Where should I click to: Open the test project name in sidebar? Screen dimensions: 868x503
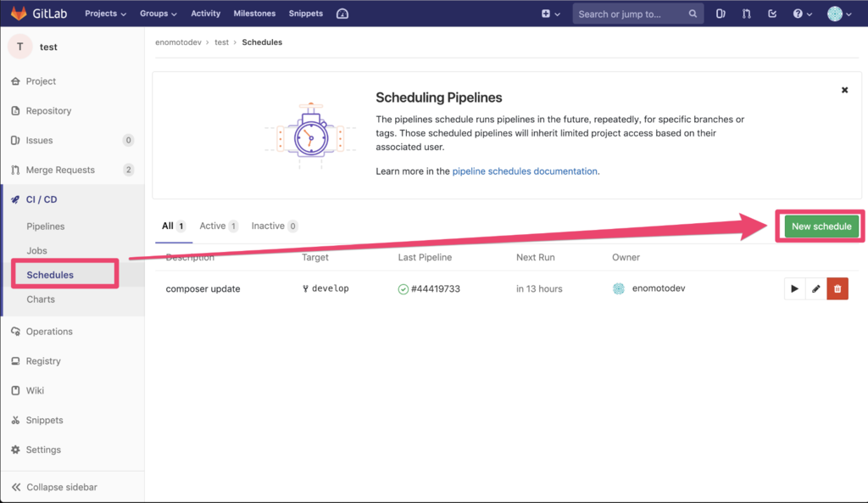coord(48,48)
